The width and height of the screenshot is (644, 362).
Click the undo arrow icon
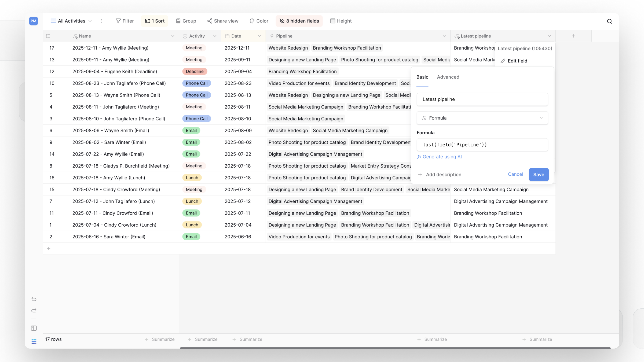click(x=34, y=299)
